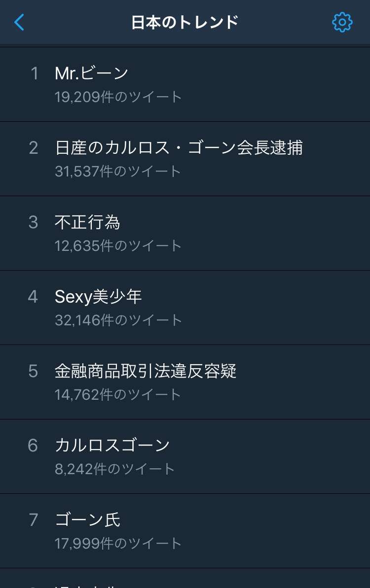
Task: Open trend settings via the gear icon
Action: pyautogui.click(x=342, y=22)
